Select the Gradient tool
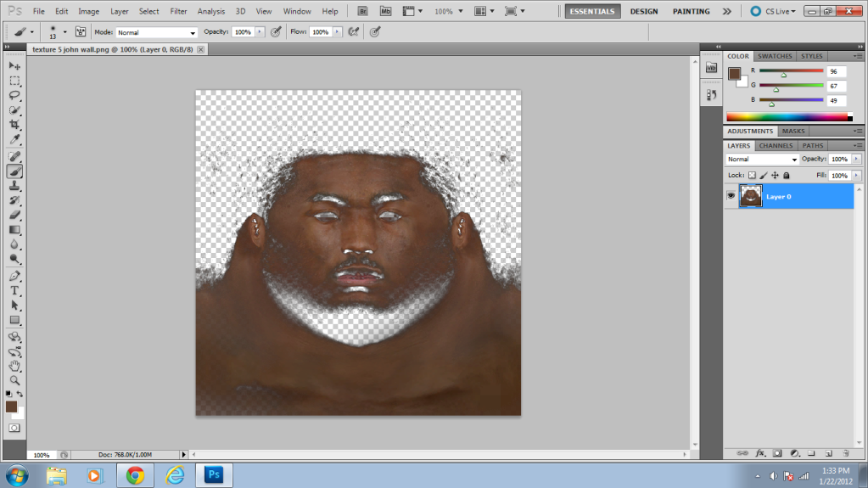The image size is (868, 488). 14,230
